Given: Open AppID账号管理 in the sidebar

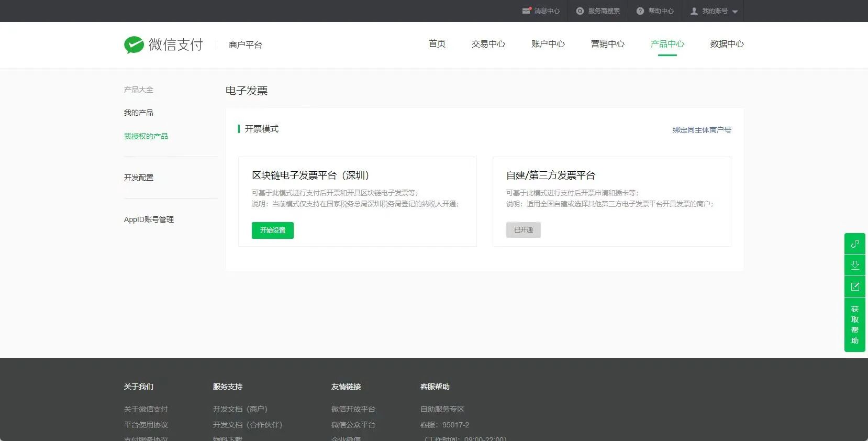Looking at the screenshot, I should 149,219.
